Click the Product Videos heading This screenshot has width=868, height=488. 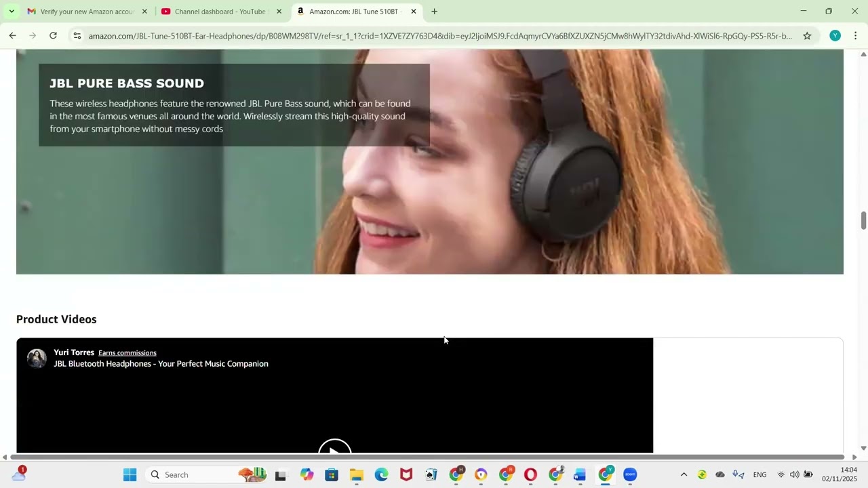point(56,319)
